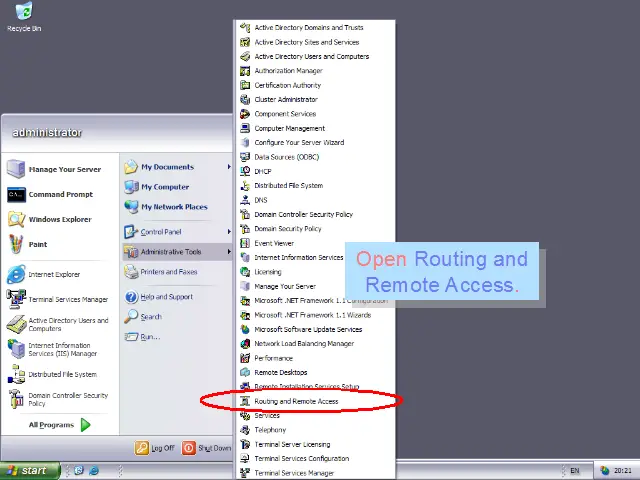Open Active Directory Users and Computers in left column
Image resolution: width=640 pixels, height=480 pixels.
click(59, 324)
